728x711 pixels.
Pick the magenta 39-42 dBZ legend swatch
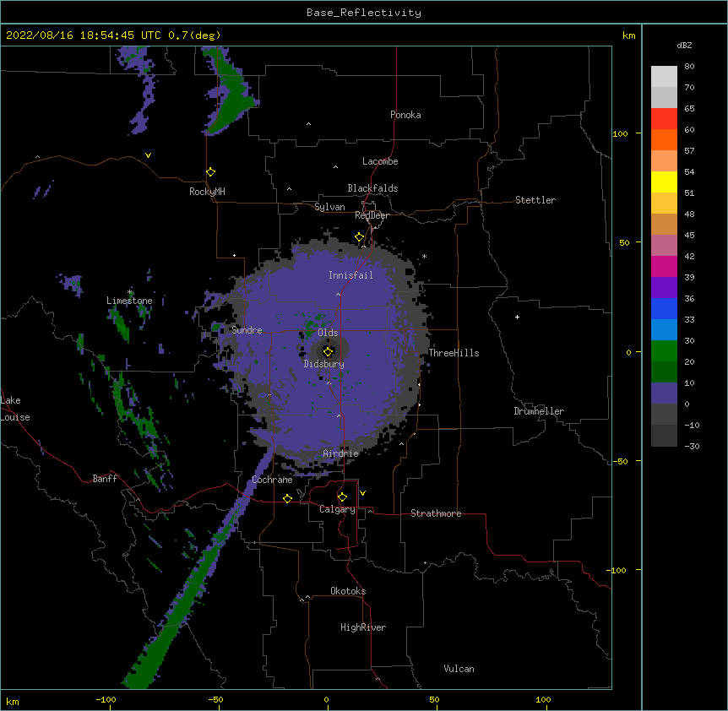coord(664,266)
